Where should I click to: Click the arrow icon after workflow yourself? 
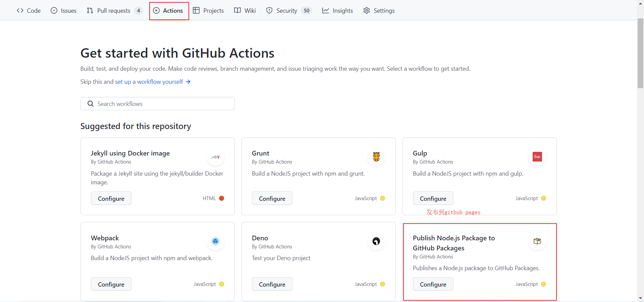pos(188,82)
